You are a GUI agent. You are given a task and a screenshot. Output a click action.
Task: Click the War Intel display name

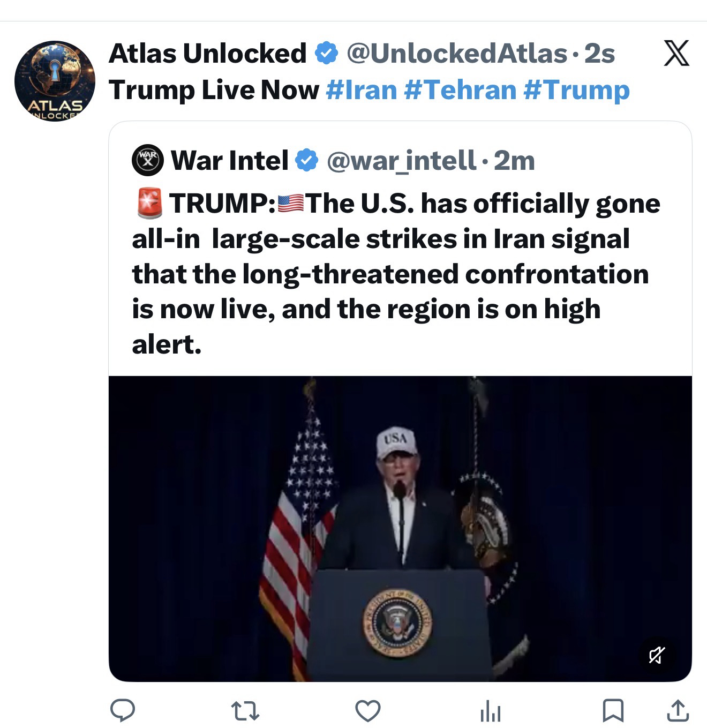pos(229,160)
